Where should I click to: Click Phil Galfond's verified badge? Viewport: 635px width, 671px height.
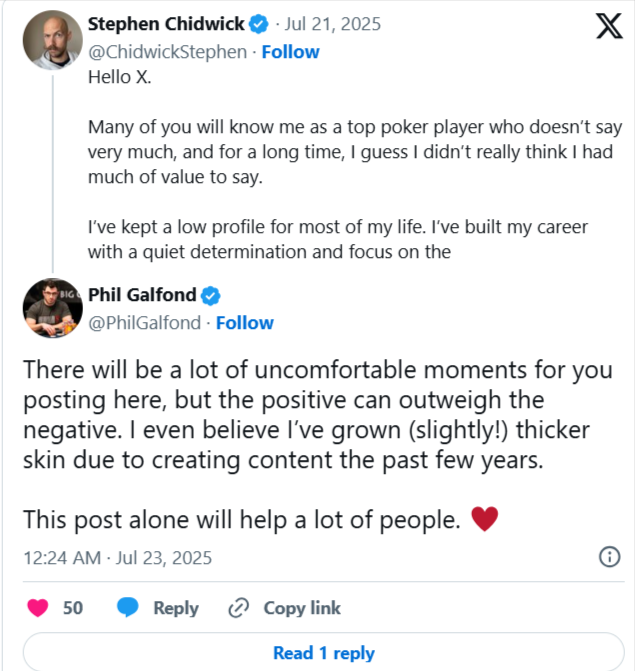211,295
